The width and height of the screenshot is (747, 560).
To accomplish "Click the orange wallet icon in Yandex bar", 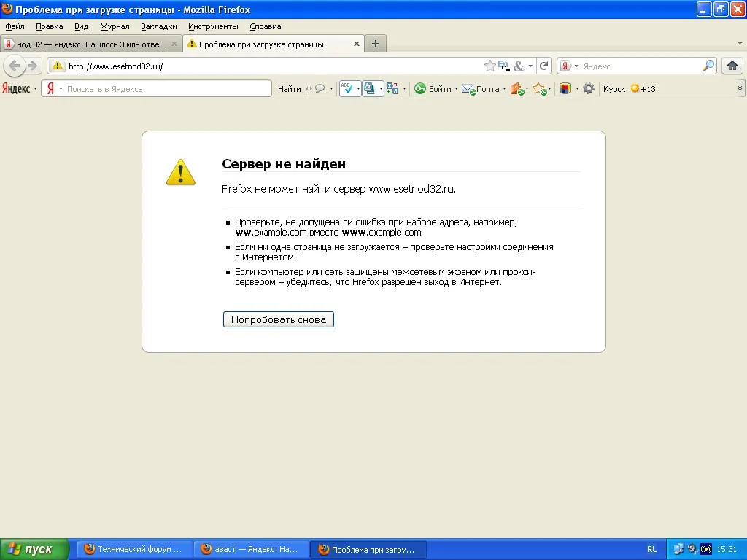I will pyautogui.click(x=517, y=88).
